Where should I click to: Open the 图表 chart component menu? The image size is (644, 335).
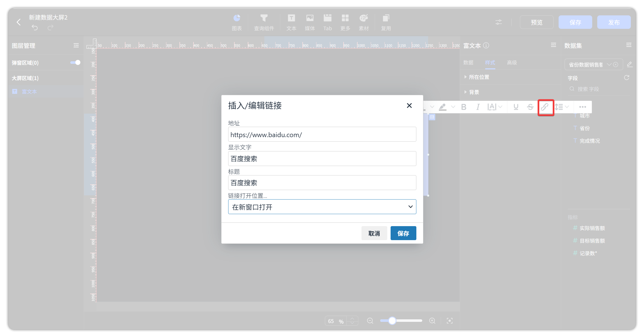[237, 22]
